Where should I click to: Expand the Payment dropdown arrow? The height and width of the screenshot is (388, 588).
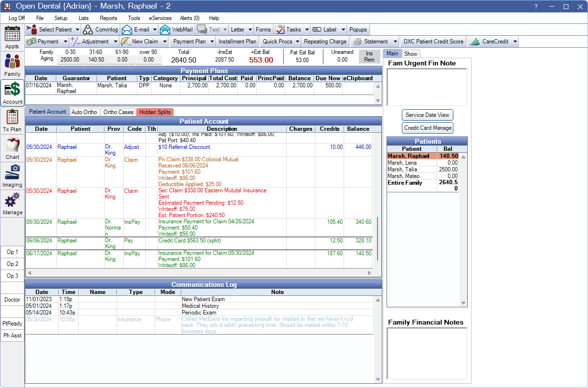pyautogui.click(x=66, y=42)
